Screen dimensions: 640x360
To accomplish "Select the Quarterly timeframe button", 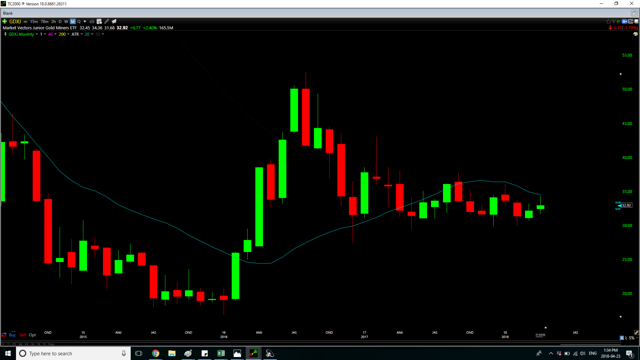I will click(x=79, y=21).
